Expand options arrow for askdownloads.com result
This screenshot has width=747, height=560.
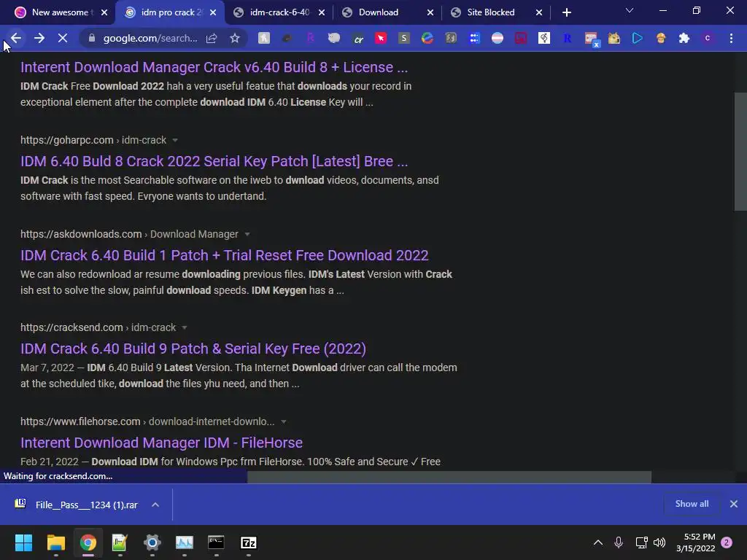pos(247,234)
